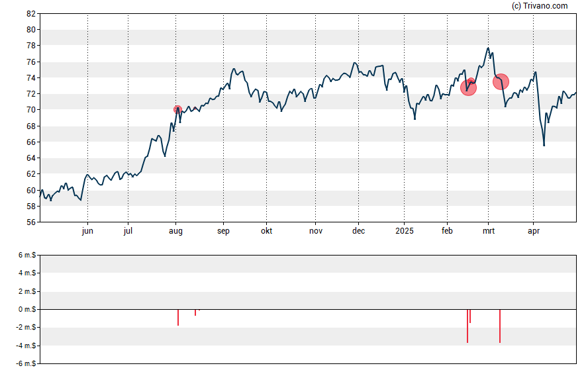Click the '(c) Trivano.com' text
The height and width of the screenshot is (374, 588).
[540, 5]
